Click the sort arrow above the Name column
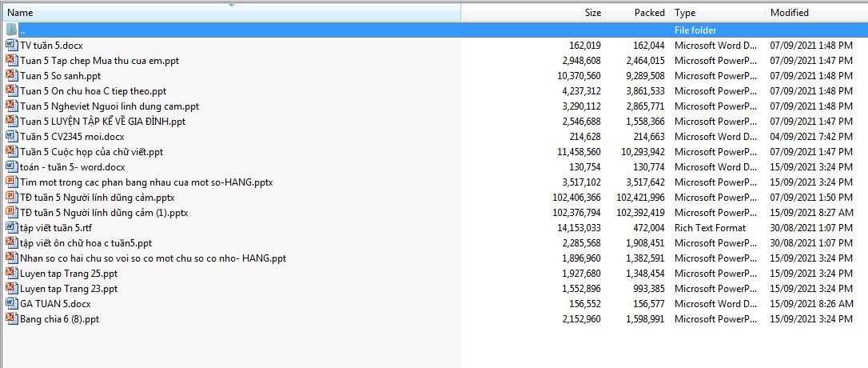Screen dimensions: 868x368 pos(232,5)
